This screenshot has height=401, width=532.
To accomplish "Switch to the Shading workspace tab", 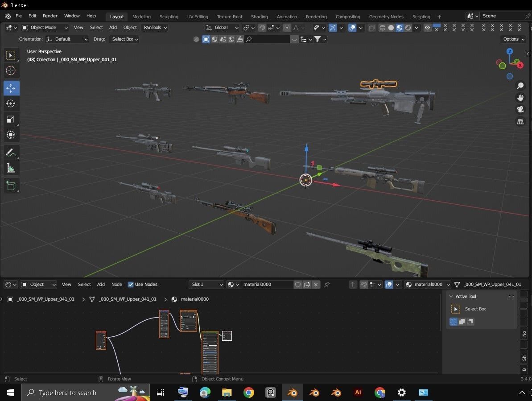I will coord(259,17).
